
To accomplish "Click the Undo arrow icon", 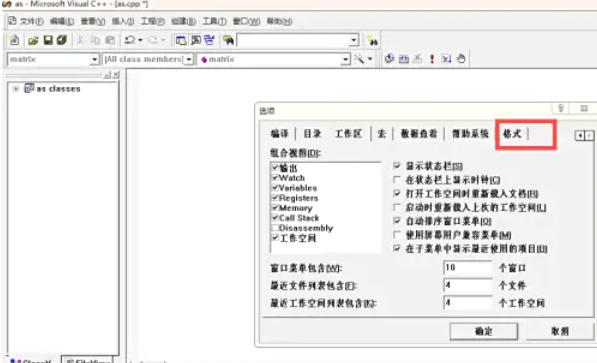I will 130,40.
